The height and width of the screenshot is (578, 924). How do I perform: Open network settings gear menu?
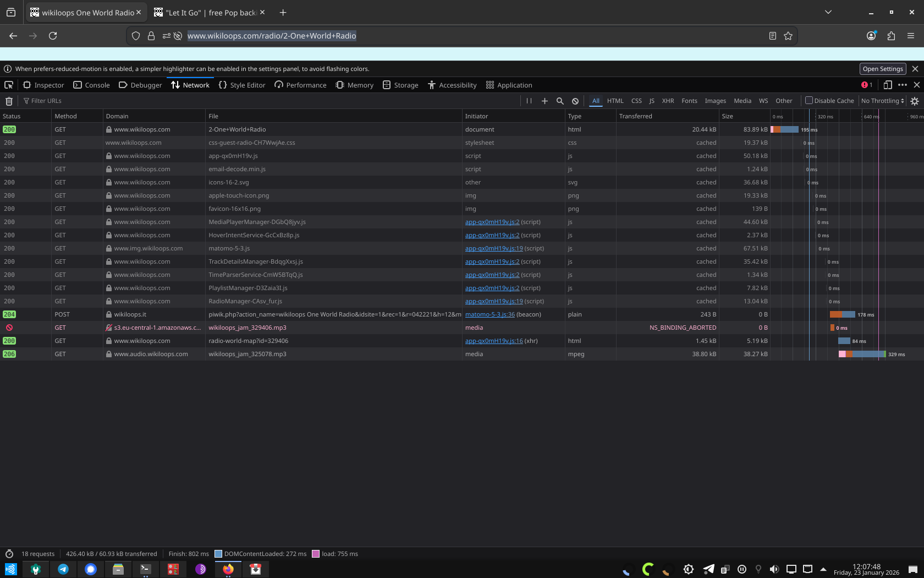[x=915, y=101]
